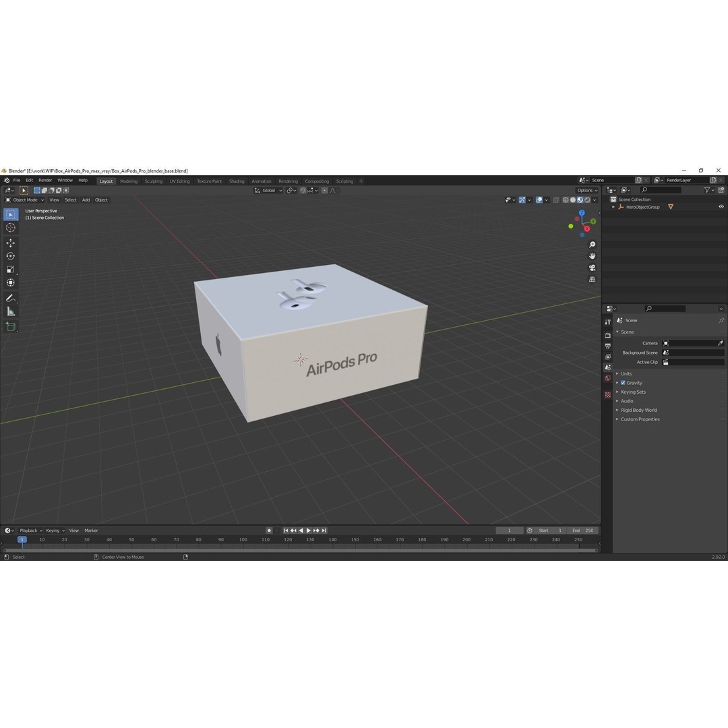Open the outliner filter dropdown
This screenshot has height=728, width=728.
tap(709, 190)
